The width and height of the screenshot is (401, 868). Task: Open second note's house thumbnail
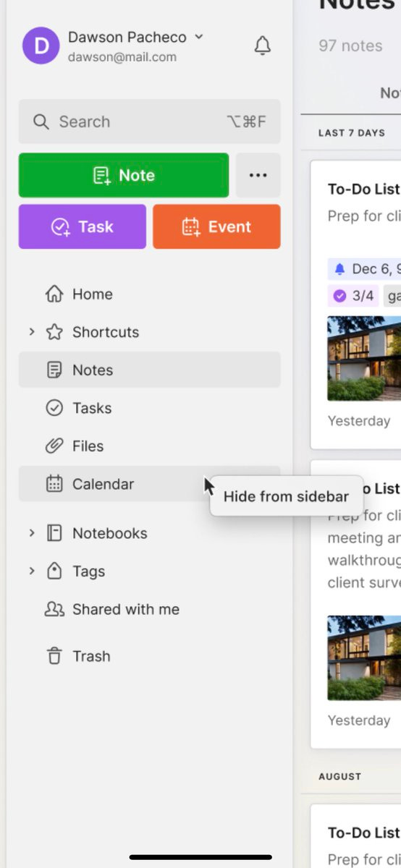364,658
